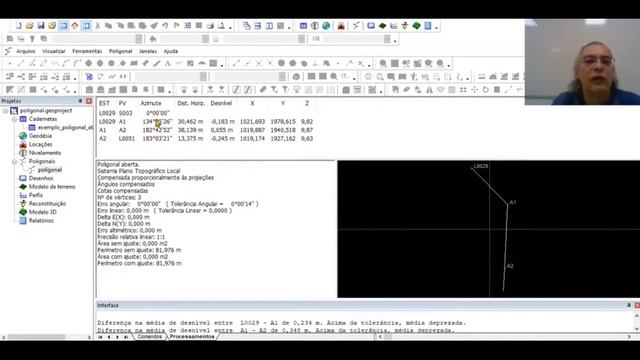Select Nivelamento in project tree
The height and width of the screenshot is (360, 640).
tap(45, 153)
